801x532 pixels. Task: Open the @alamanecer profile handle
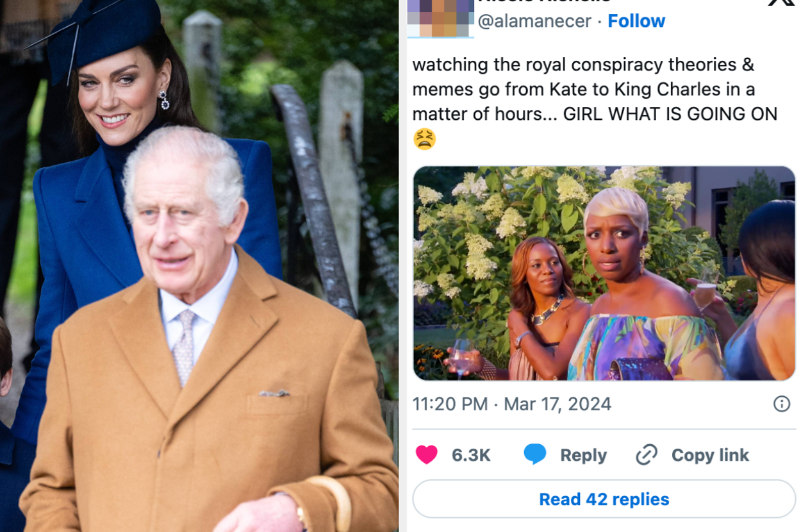[x=534, y=21]
